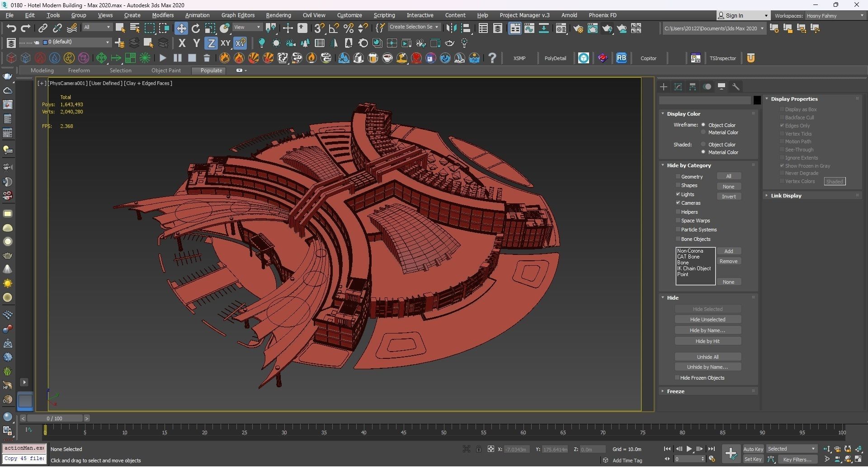Click the large Set Keys plus button
This screenshot has width=868, height=470.
pyautogui.click(x=731, y=453)
